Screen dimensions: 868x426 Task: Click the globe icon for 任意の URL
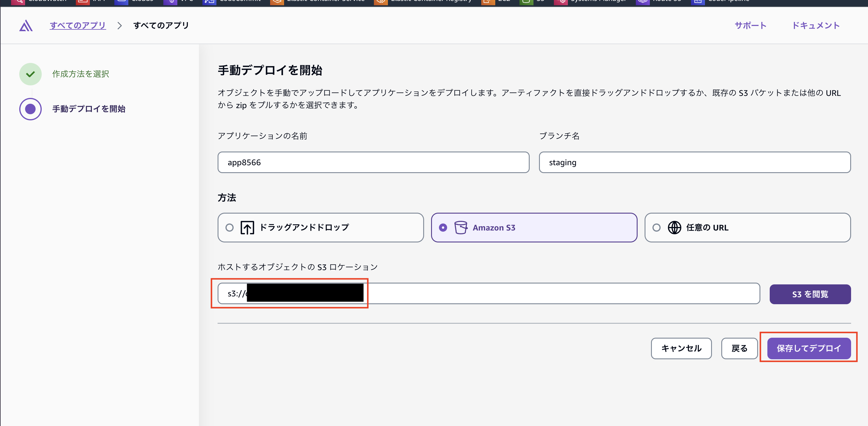(x=674, y=228)
